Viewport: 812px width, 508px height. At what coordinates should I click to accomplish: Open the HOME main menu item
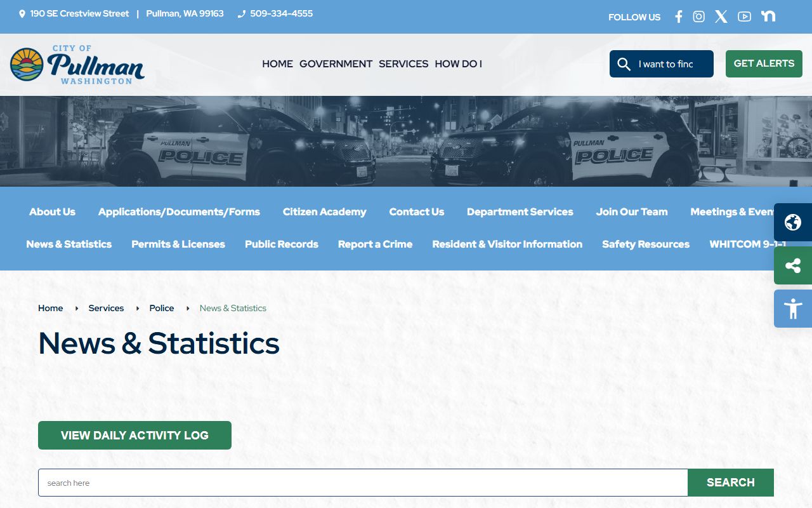tap(277, 63)
